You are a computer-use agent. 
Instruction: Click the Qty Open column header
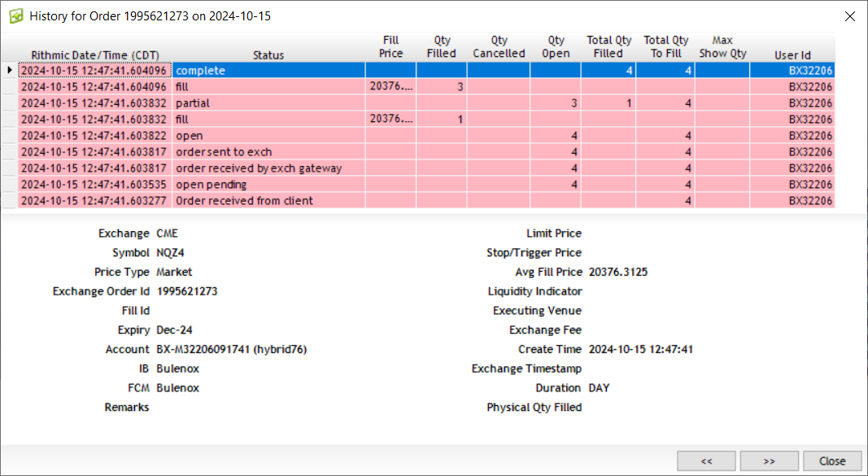tap(556, 47)
